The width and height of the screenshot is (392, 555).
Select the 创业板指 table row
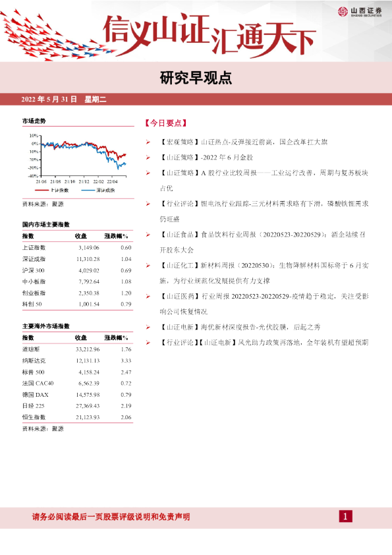pos(77,293)
